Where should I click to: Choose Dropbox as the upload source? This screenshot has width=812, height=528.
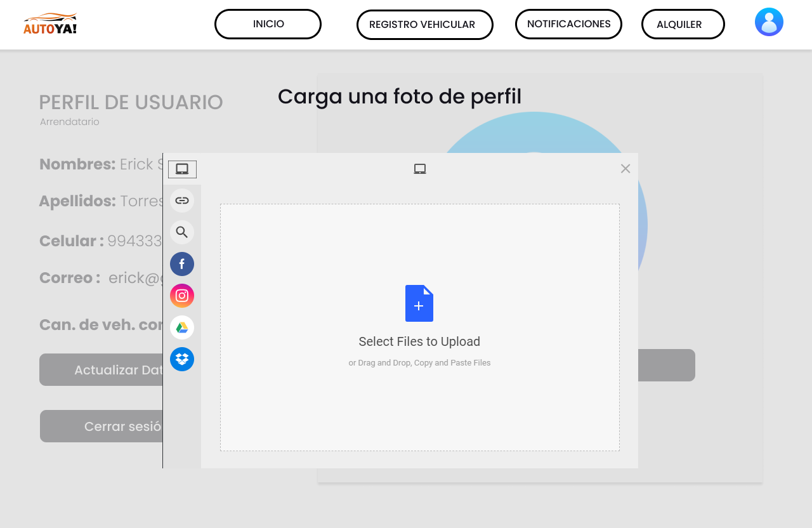[x=182, y=359]
